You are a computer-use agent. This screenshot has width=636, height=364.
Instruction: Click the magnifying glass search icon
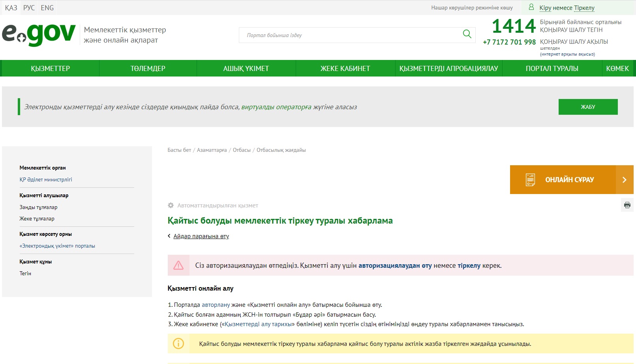[x=467, y=34]
